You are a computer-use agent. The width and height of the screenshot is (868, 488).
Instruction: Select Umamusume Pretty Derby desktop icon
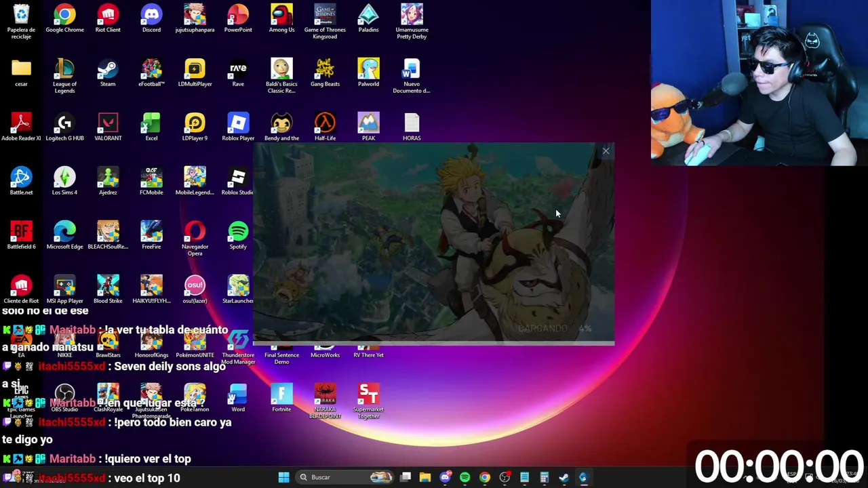click(412, 21)
